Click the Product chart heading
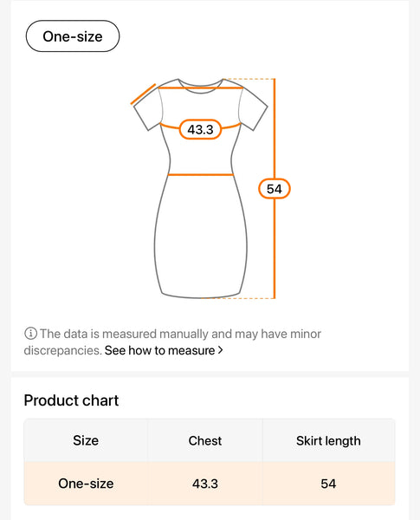 [x=71, y=400]
